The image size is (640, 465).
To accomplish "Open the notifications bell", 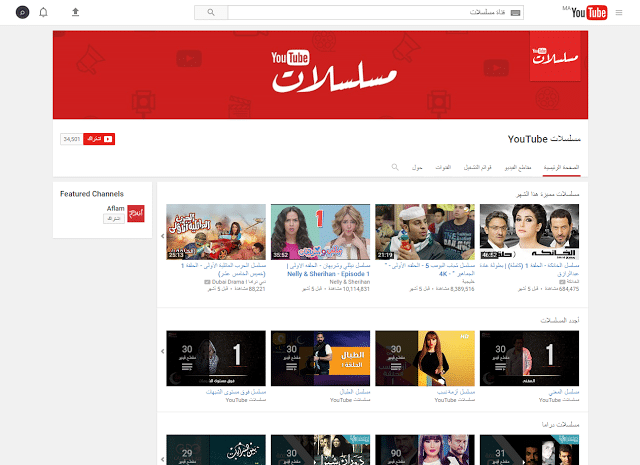I will pyautogui.click(x=43, y=13).
